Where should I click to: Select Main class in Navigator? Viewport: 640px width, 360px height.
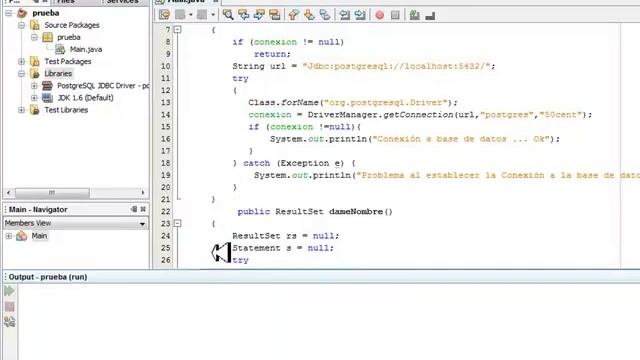click(39, 236)
